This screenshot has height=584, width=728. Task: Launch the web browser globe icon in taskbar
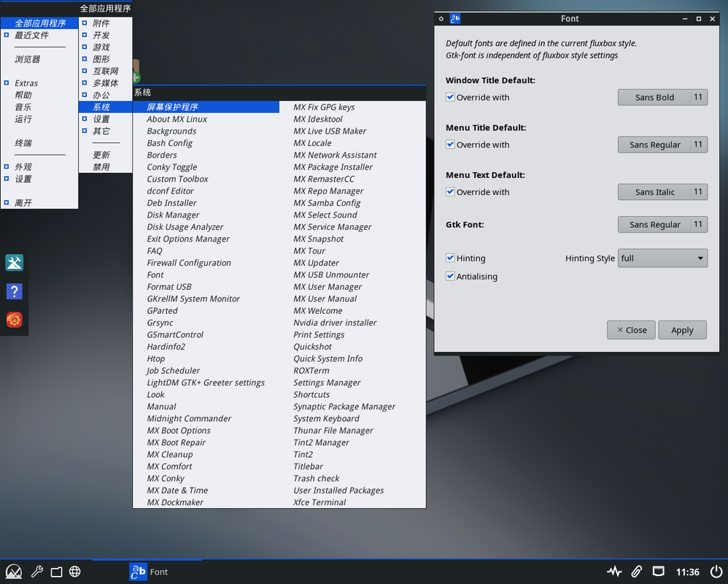[74, 572]
